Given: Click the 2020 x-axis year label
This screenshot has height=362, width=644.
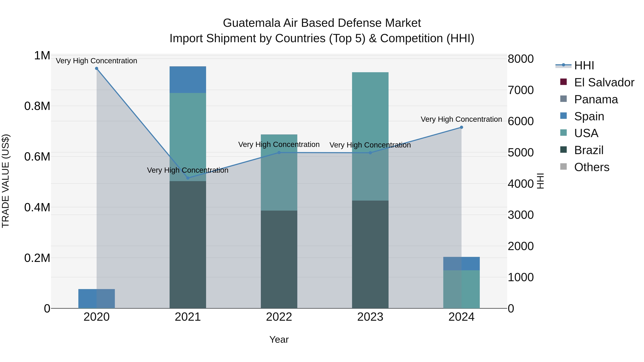Looking at the screenshot, I should click(97, 317).
